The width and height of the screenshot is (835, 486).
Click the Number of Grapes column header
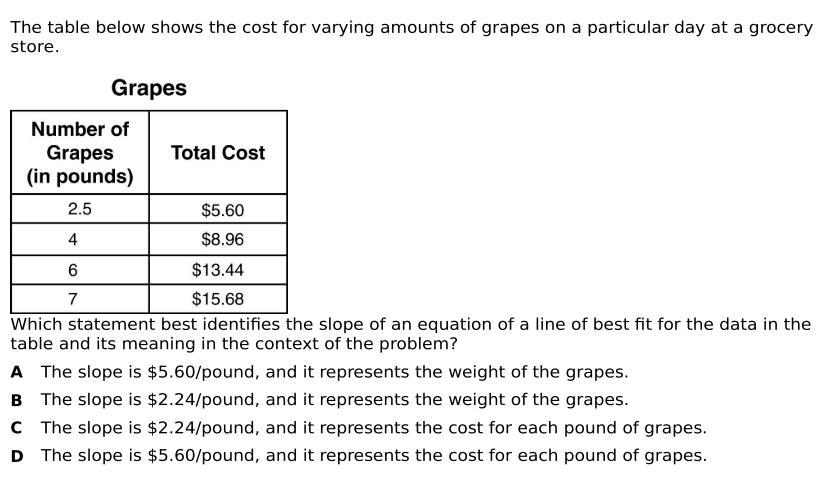pos(80,153)
